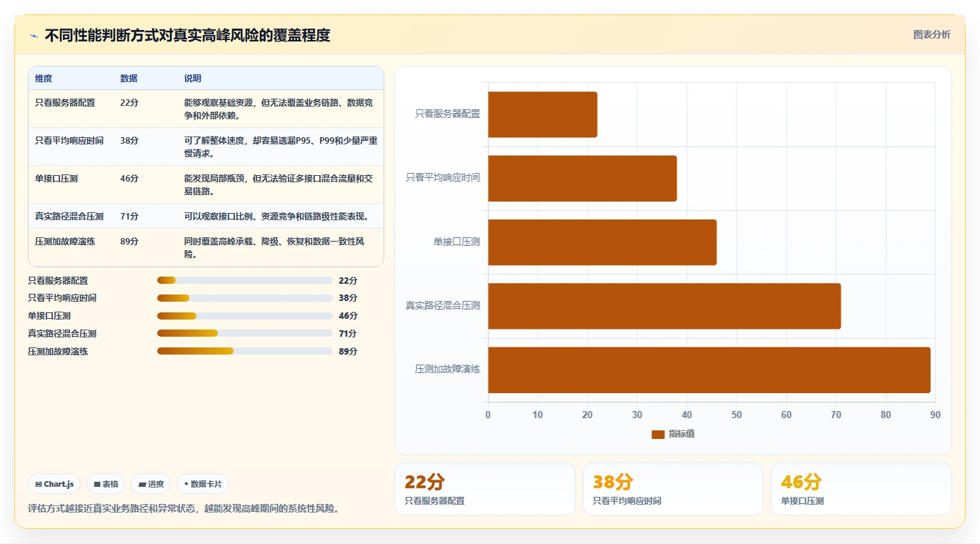Click 只看服务器配置 cell in the table
This screenshot has width=980, height=544.
click(x=65, y=103)
